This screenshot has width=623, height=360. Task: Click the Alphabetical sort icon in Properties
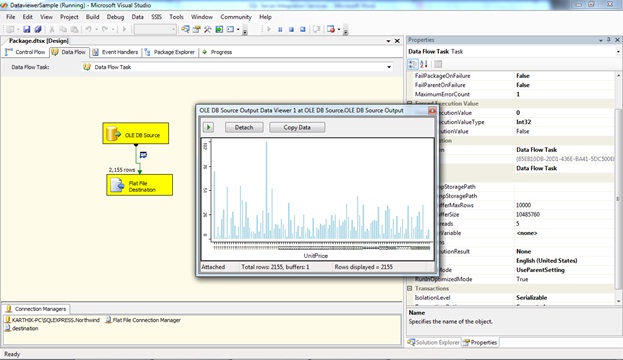point(424,64)
